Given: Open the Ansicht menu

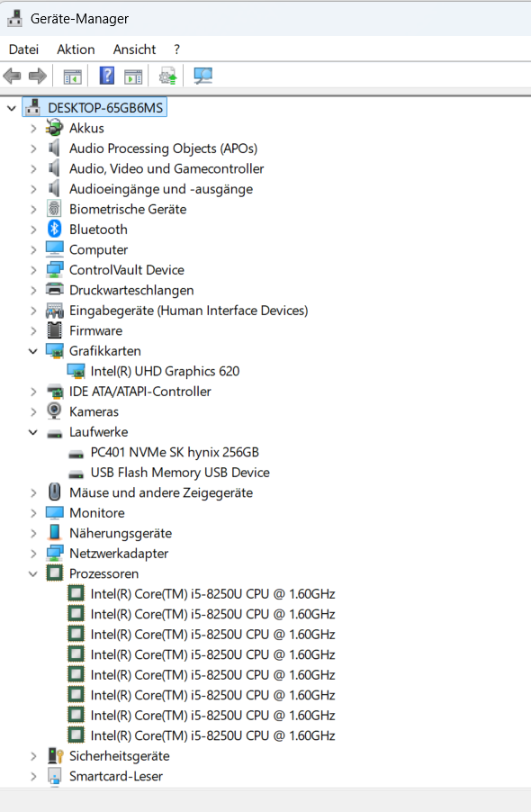Looking at the screenshot, I should [x=134, y=50].
